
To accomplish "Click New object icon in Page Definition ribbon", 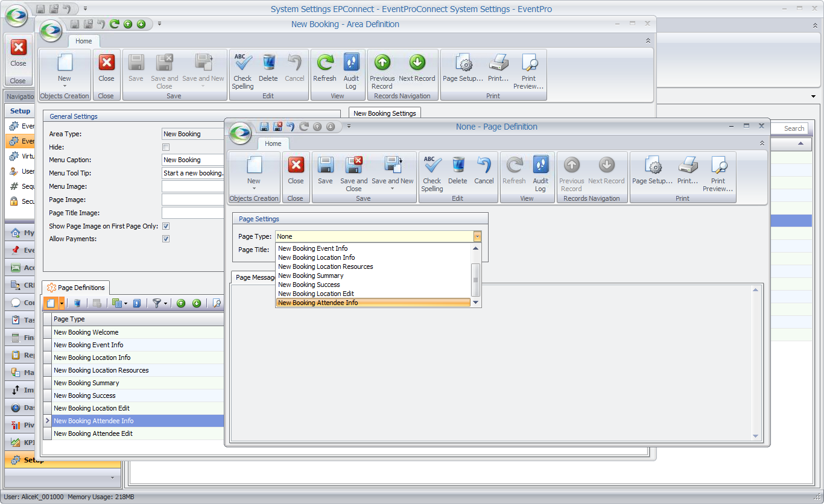I will pos(254,165).
